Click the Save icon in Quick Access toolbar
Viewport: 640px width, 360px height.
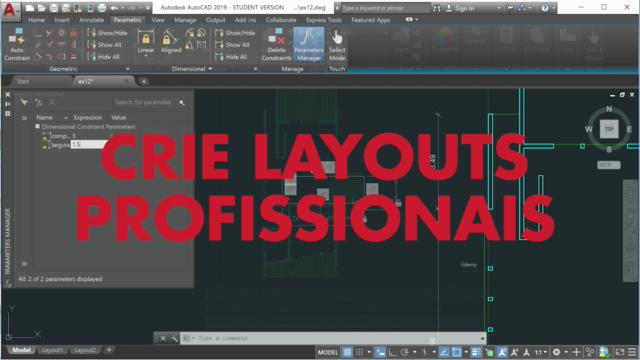[x=54, y=8]
